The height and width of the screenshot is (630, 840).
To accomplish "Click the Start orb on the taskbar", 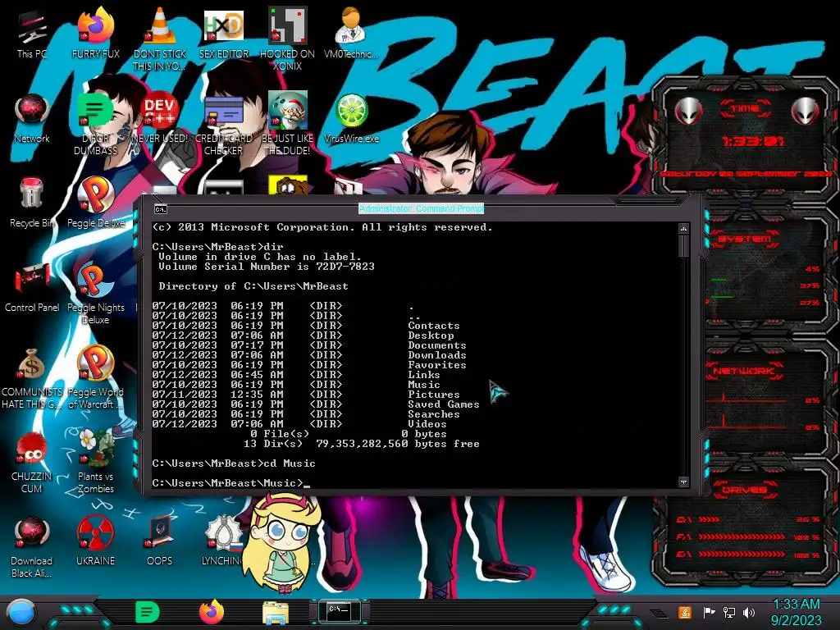I will (x=21, y=613).
